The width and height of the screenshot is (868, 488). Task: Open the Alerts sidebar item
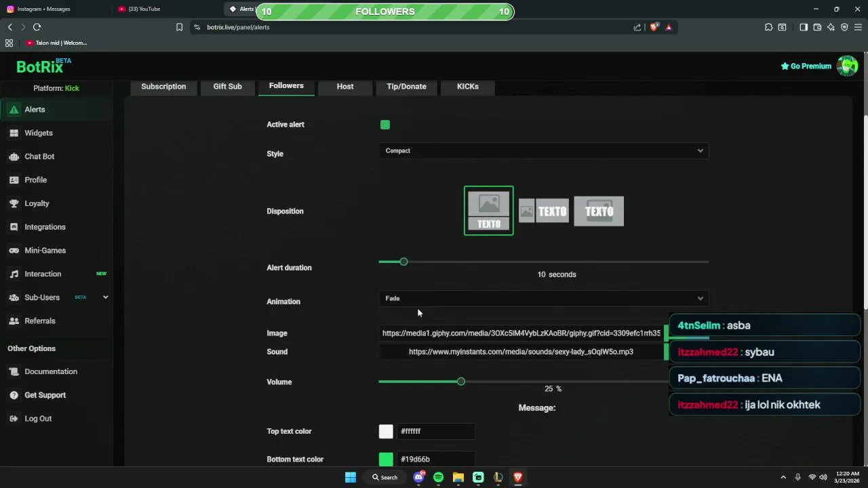point(56,110)
